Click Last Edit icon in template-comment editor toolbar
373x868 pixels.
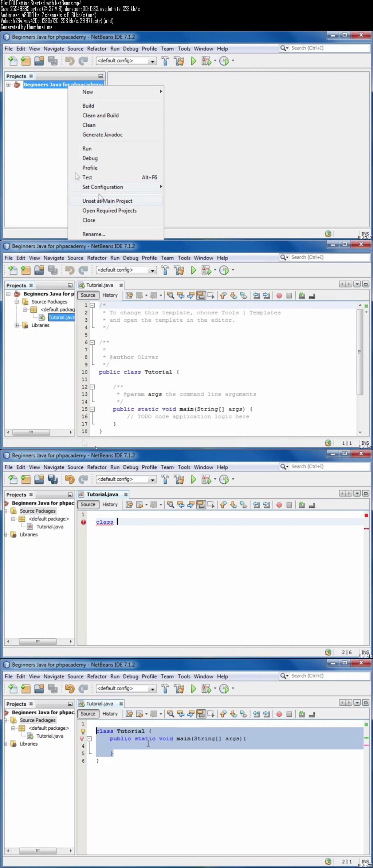(x=129, y=296)
